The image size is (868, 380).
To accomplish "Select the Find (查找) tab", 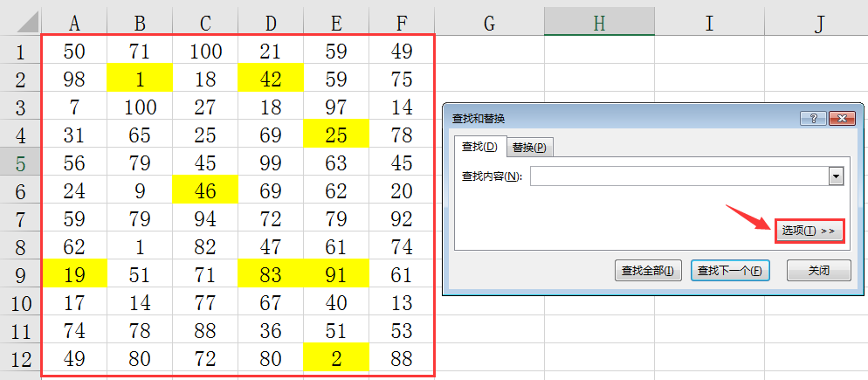I will [480, 147].
